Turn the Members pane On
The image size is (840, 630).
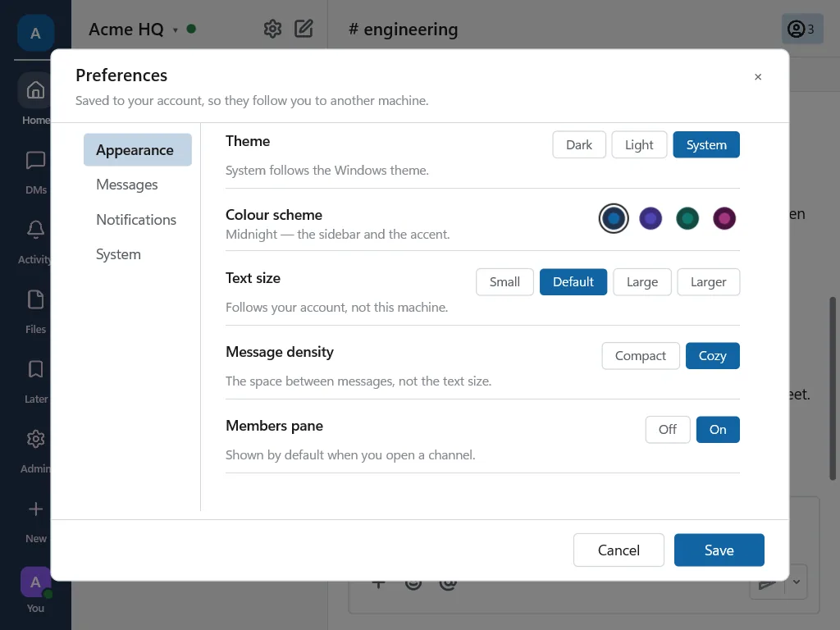(718, 430)
